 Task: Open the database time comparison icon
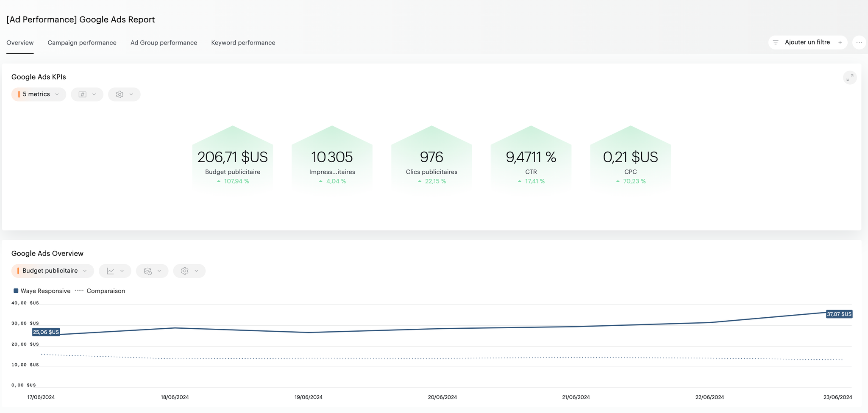(x=148, y=271)
